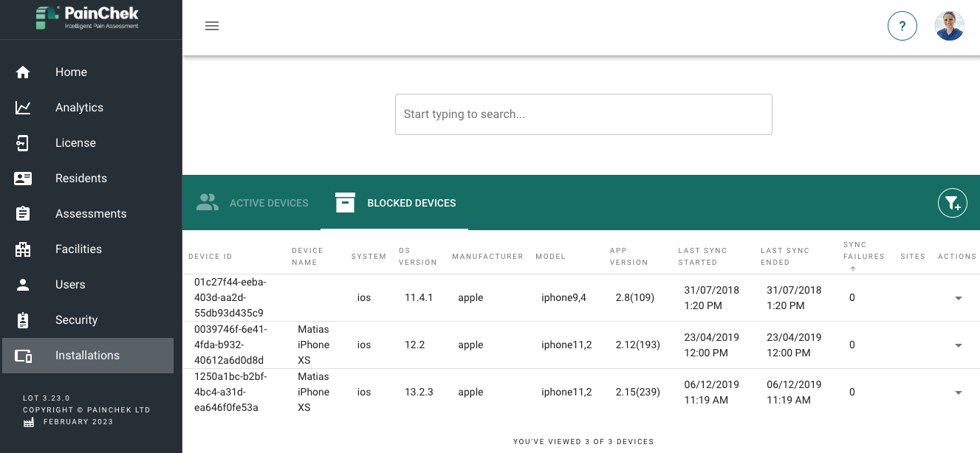Open the Analytics chart icon
This screenshot has height=453, width=980.
coord(23,108)
